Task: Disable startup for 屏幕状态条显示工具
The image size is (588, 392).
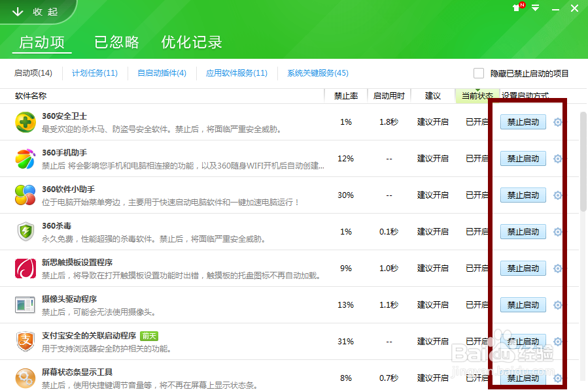Action: pos(523,378)
